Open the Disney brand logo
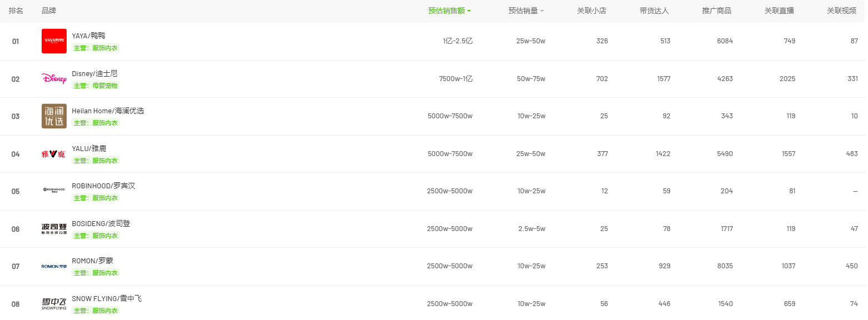The height and width of the screenshot is (320, 868). coord(54,79)
